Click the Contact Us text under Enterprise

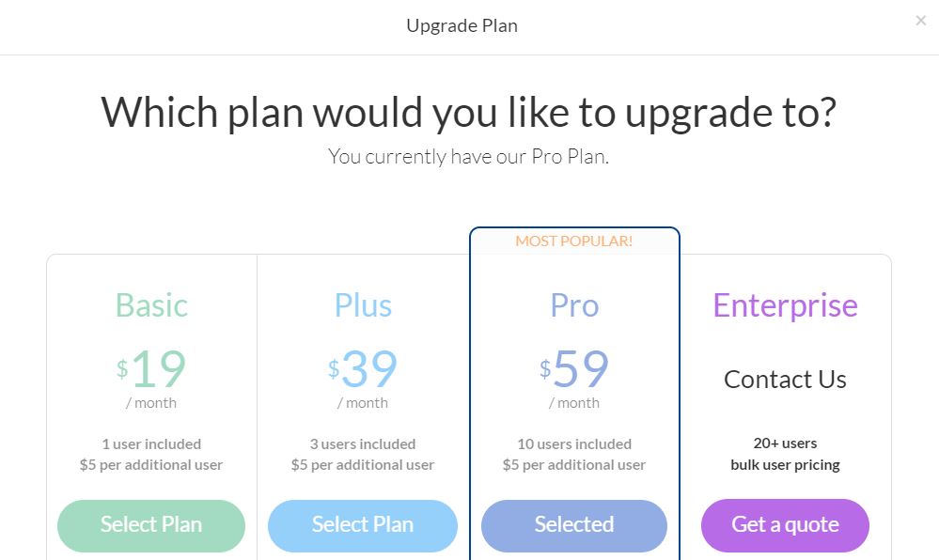click(x=784, y=379)
